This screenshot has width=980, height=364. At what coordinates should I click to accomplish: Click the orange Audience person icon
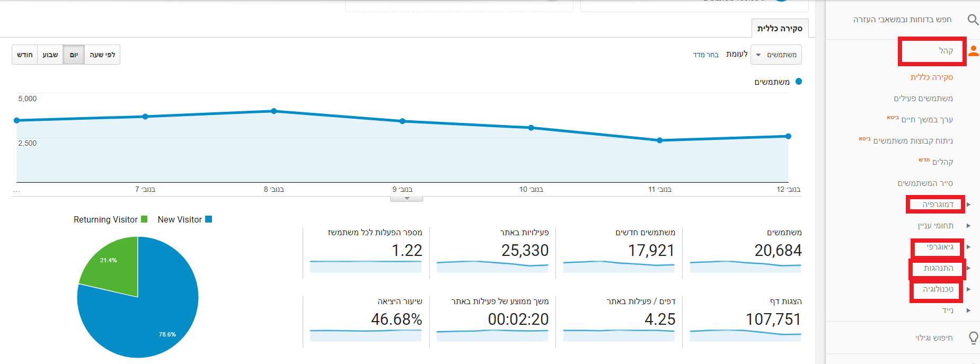click(x=974, y=51)
